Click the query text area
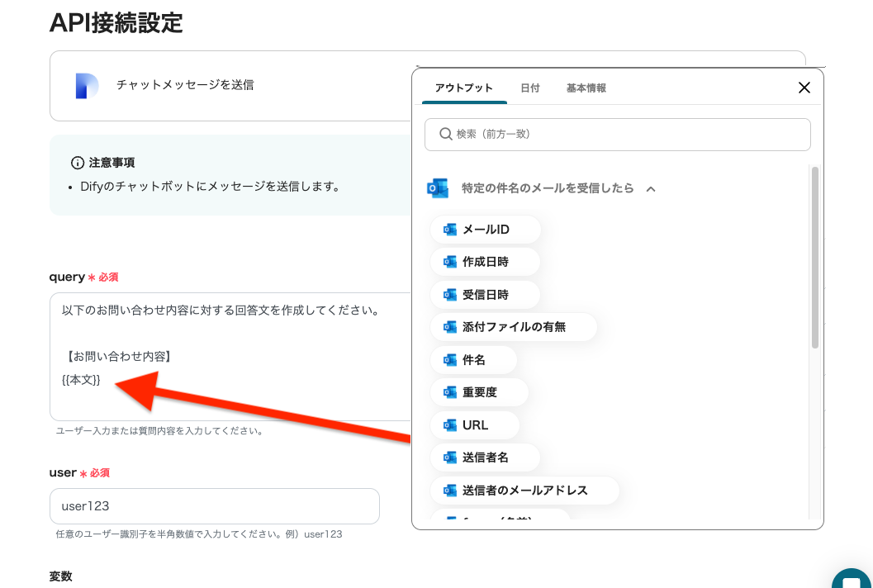The height and width of the screenshot is (588, 873). (x=230, y=357)
